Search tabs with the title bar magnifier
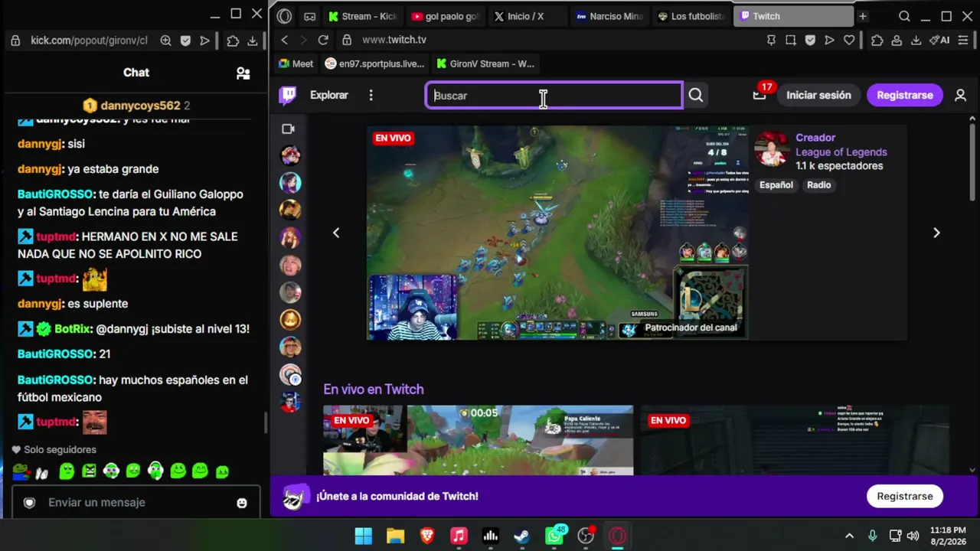Image resolution: width=980 pixels, height=551 pixels. (x=904, y=16)
